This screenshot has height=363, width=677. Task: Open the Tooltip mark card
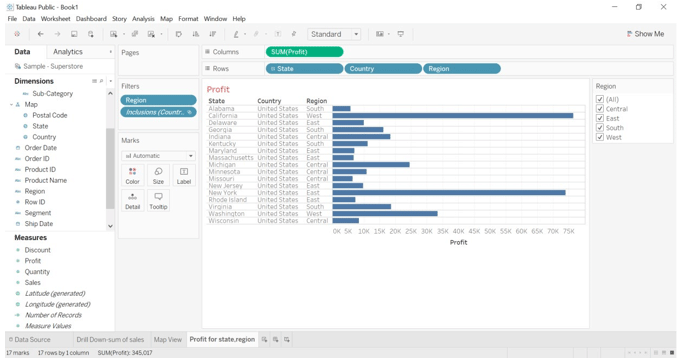[158, 201]
